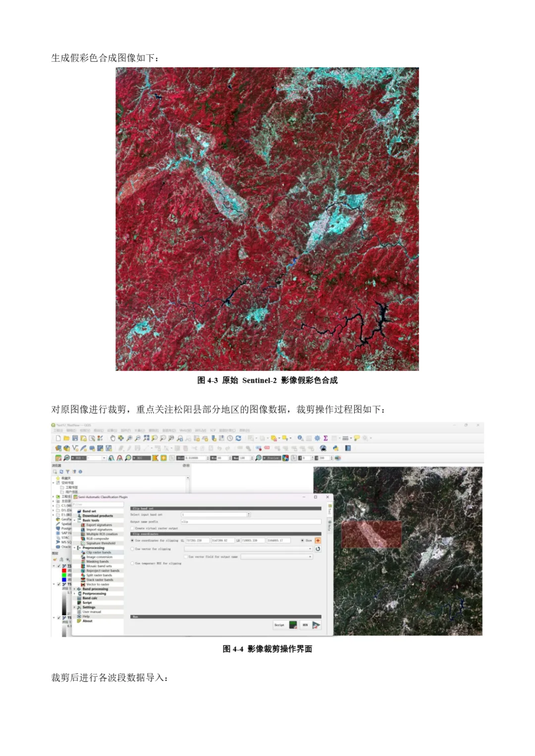The width and height of the screenshot is (535, 756).
Task: Expand the Settings tree section
Action: tap(75, 607)
